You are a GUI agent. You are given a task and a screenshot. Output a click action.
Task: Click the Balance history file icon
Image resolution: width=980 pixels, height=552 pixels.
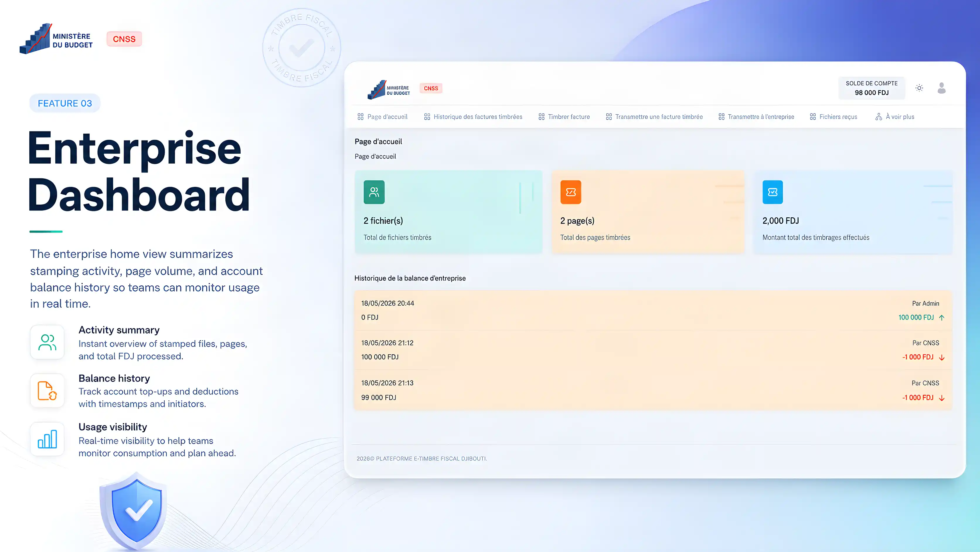47,391
